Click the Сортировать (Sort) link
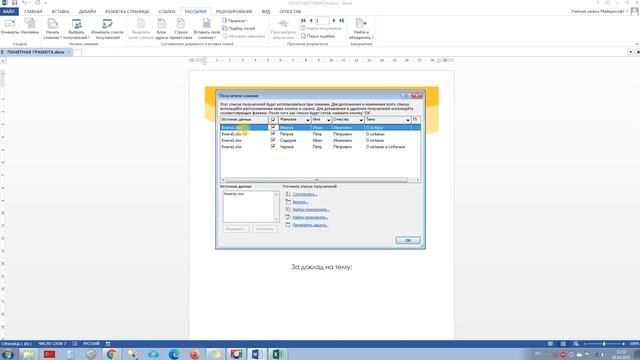 (x=305, y=194)
